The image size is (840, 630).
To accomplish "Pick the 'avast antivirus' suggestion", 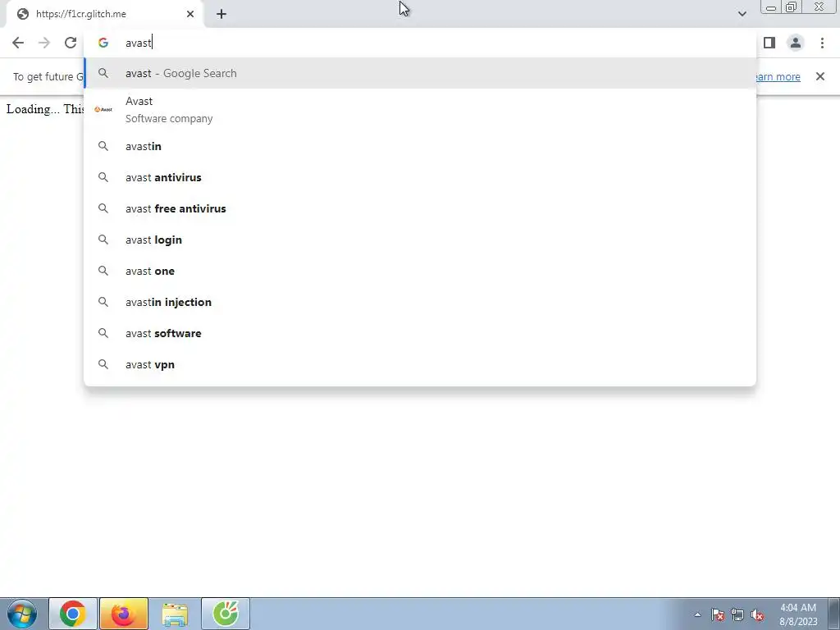I will [x=420, y=177].
